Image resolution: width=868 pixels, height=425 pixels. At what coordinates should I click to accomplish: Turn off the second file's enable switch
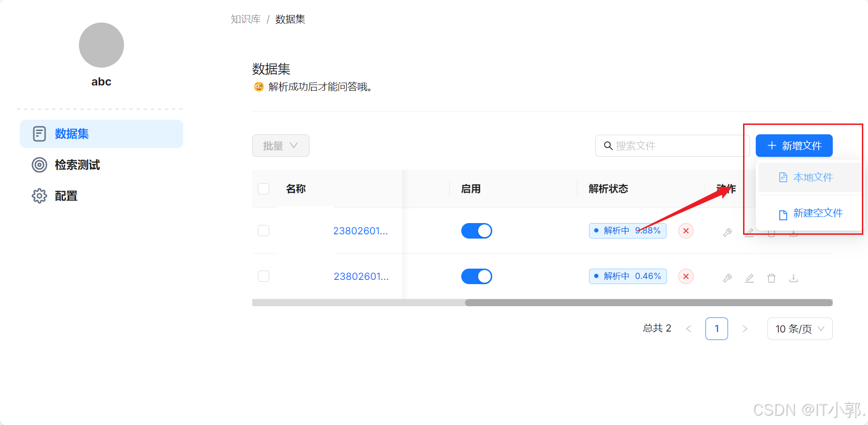click(x=476, y=276)
